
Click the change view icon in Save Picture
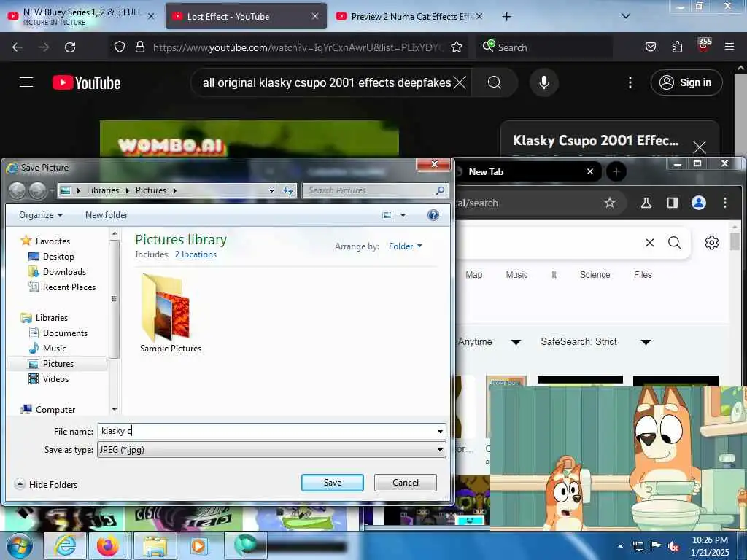[x=387, y=215]
